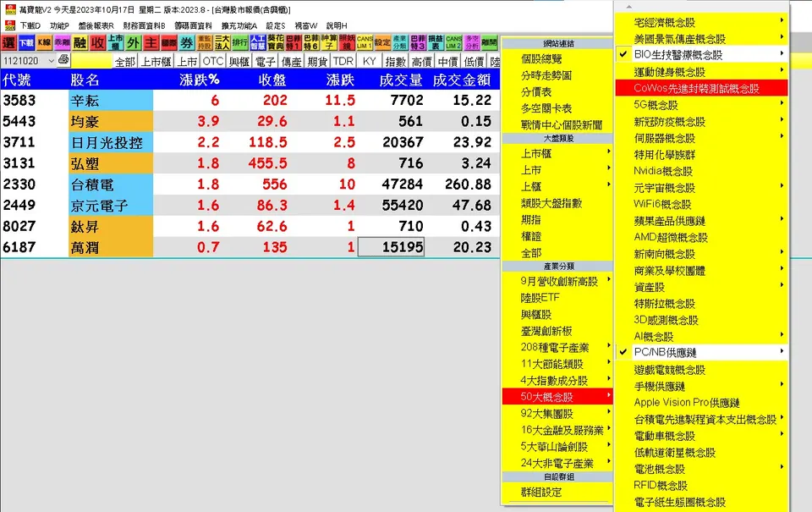Select the highlighted 50大概念股 menu item
Image resolution: width=812 pixels, height=512 pixels.
tap(557, 397)
